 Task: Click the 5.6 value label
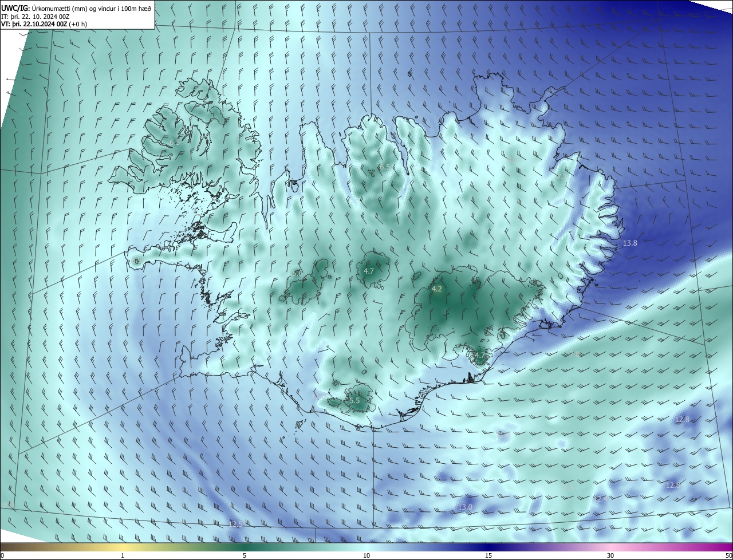pyautogui.click(x=297, y=274)
